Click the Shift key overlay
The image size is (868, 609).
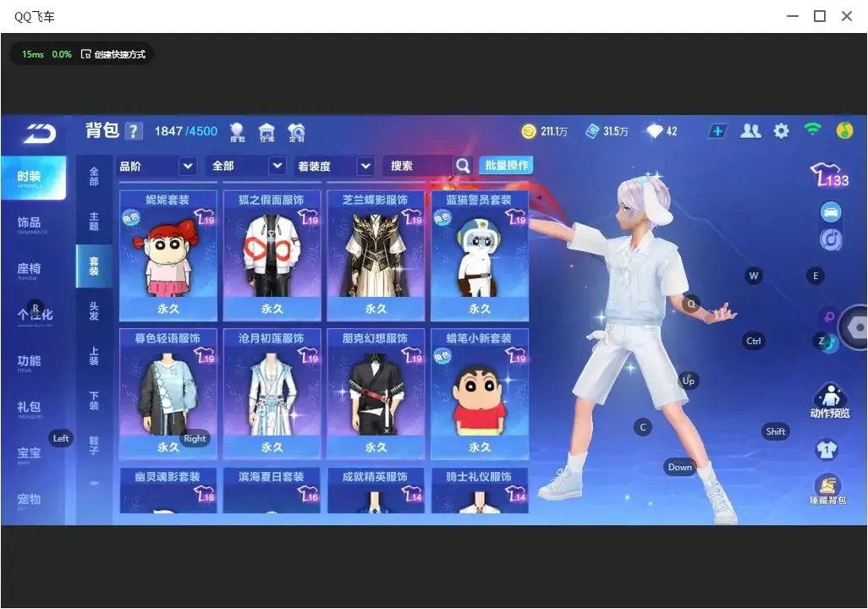pyautogui.click(x=776, y=432)
